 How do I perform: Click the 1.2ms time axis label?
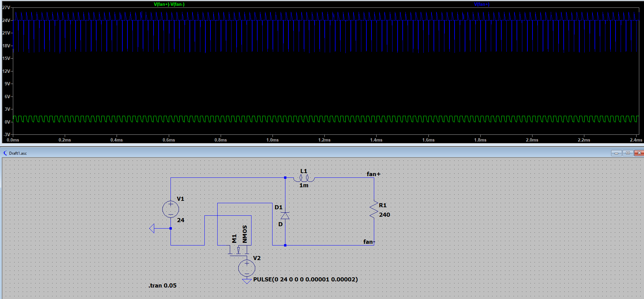(324, 140)
